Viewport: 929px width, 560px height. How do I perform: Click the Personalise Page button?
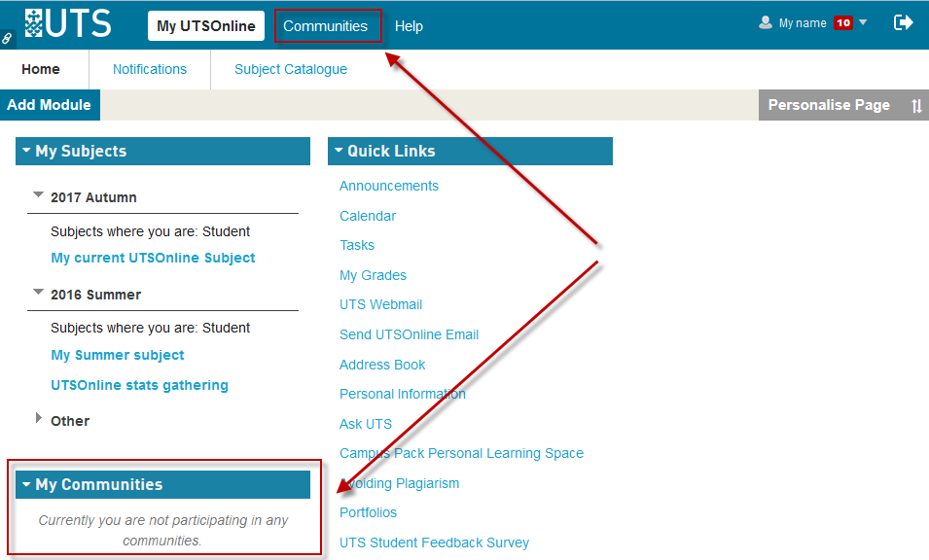pyautogui.click(x=829, y=105)
